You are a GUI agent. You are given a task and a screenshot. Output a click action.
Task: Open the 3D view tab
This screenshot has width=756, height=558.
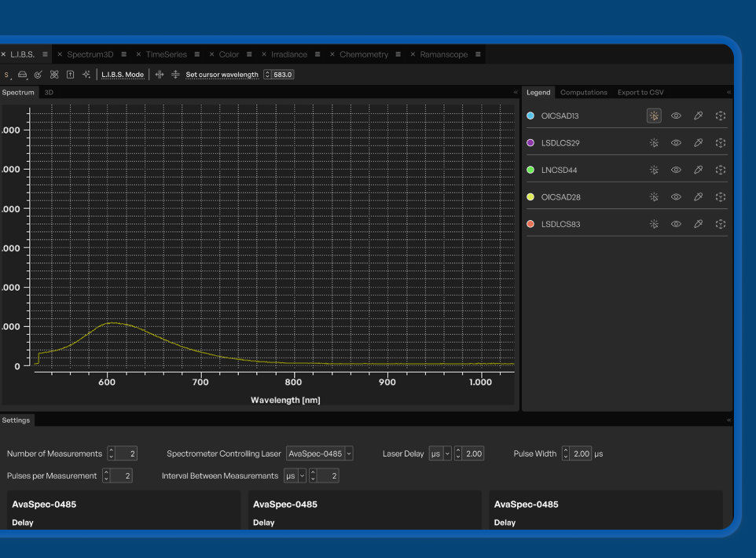[x=48, y=92]
